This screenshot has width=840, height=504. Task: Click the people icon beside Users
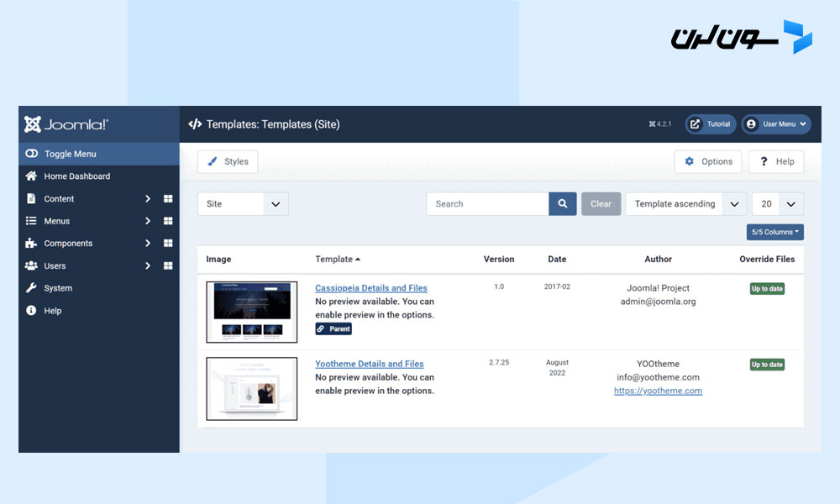pyautogui.click(x=31, y=265)
